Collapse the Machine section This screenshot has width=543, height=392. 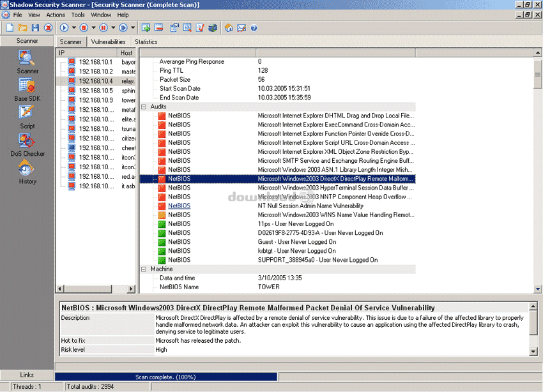point(144,269)
